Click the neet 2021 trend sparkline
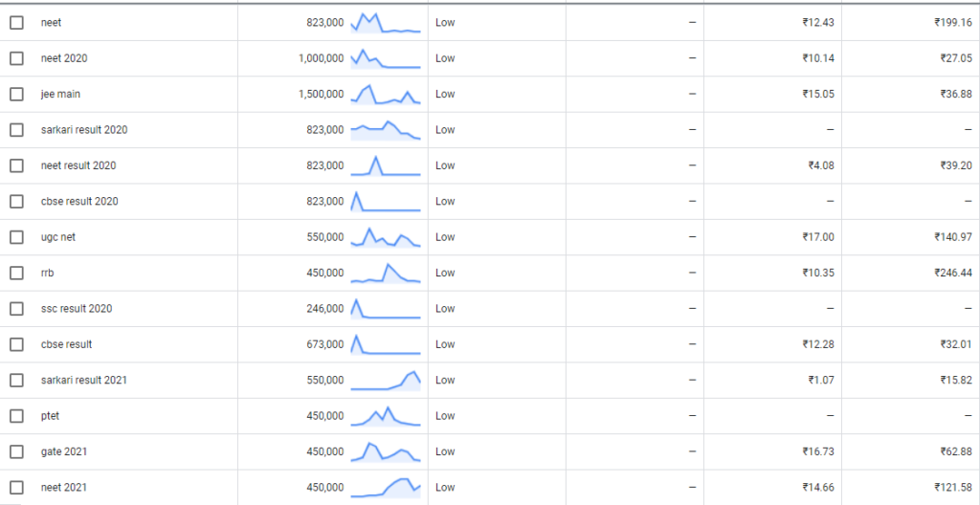The height and width of the screenshot is (505, 980). tap(386, 487)
